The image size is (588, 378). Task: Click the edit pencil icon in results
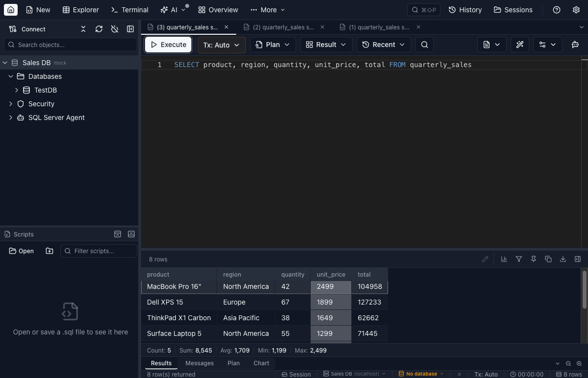tap(486, 259)
